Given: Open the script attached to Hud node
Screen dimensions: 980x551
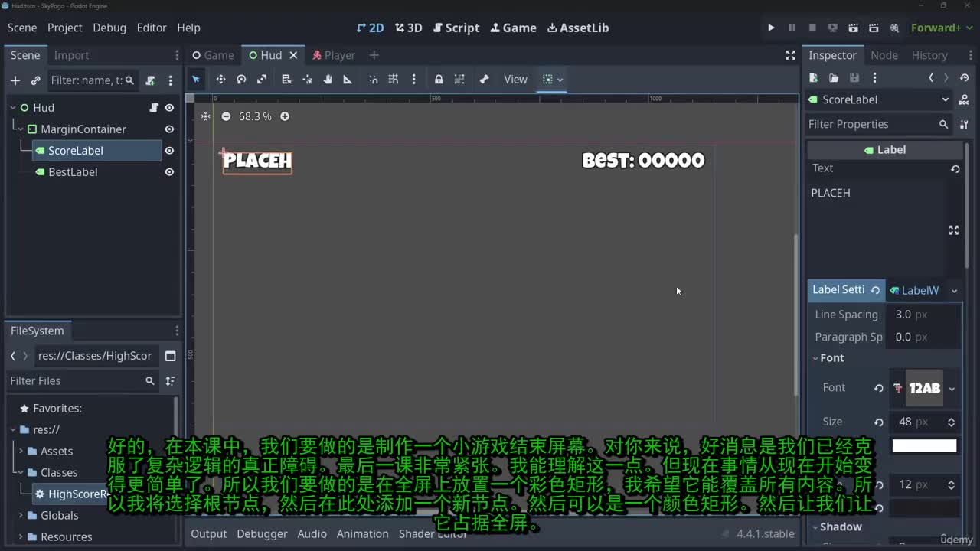Looking at the screenshot, I should [x=154, y=108].
